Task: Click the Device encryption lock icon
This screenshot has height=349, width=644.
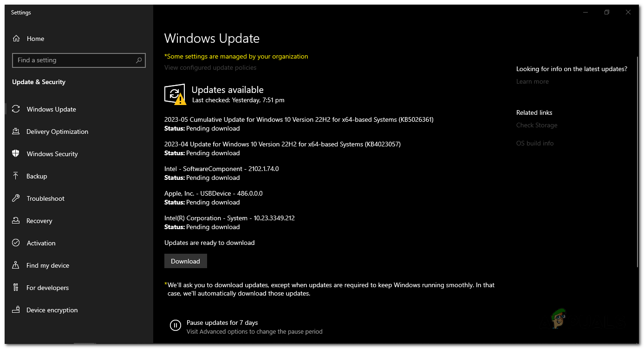Action: [16, 310]
